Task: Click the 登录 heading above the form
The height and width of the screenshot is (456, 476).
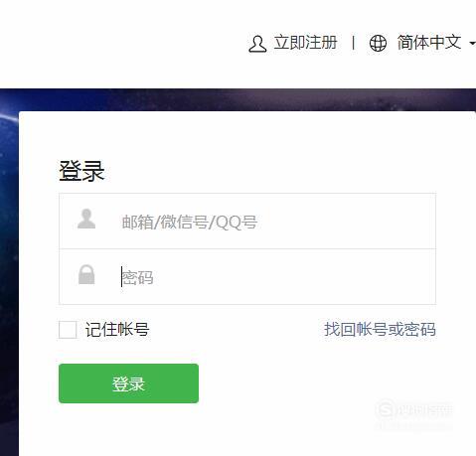Action: click(81, 171)
